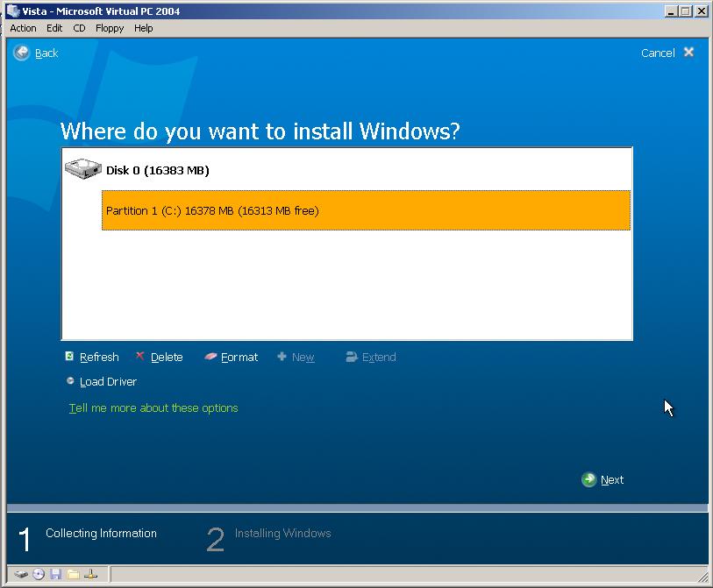Screen dimensions: 713x588
Task: Click the Cancel text link
Action: pos(658,53)
